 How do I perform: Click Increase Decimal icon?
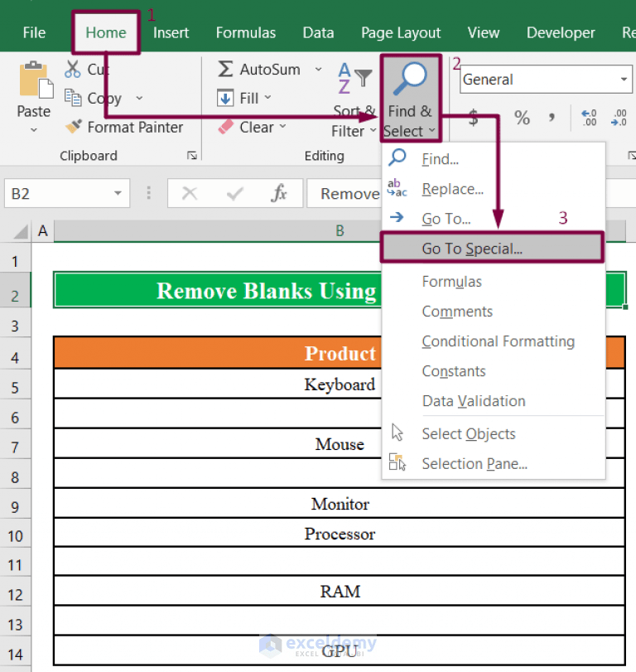(589, 118)
